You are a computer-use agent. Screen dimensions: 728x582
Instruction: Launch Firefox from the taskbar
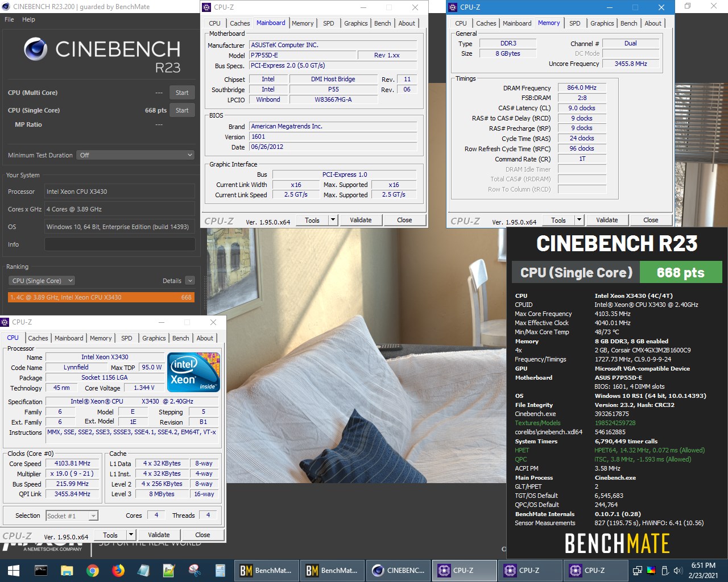[x=118, y=570]
